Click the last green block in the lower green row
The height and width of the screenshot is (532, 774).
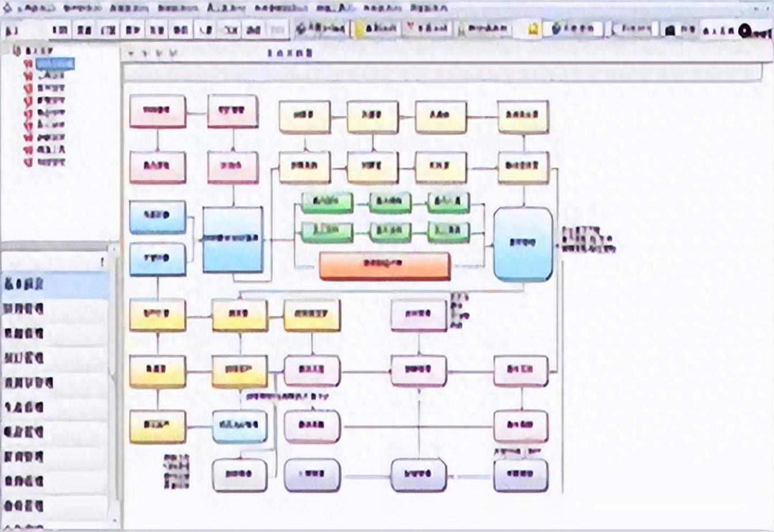pyautogui.click(x=448, y=231)
